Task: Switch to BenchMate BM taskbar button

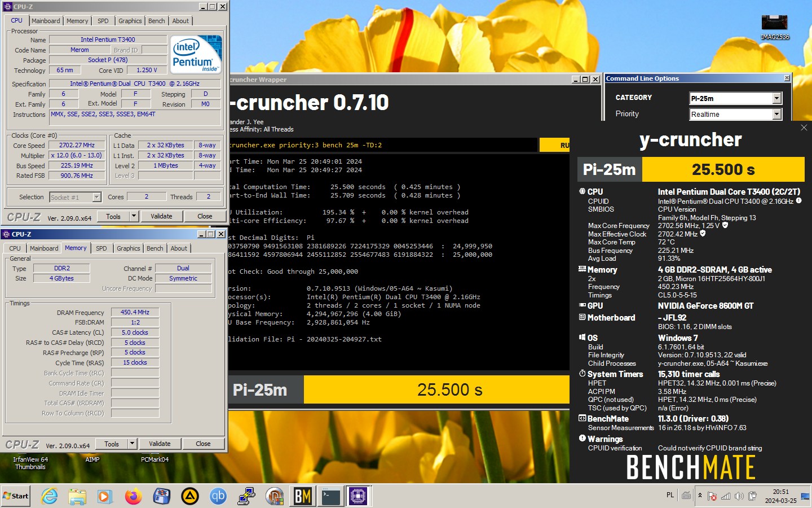Action: coord(303,496)
